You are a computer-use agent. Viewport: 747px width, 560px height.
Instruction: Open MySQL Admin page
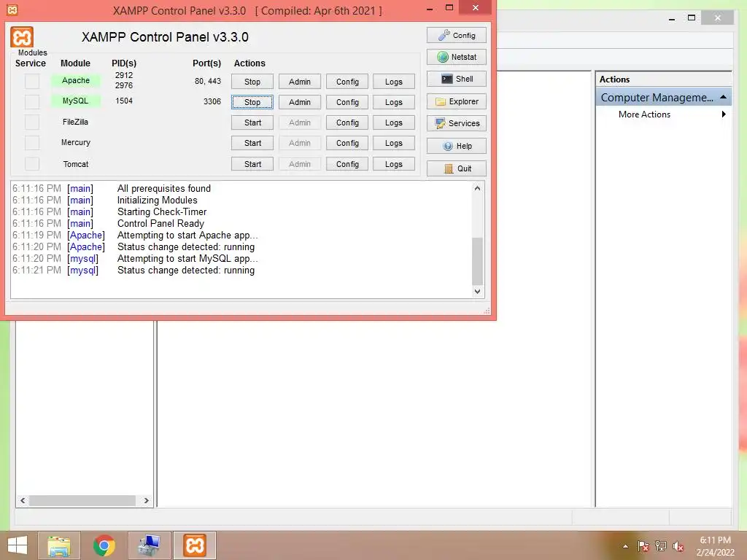pos(300,102)
